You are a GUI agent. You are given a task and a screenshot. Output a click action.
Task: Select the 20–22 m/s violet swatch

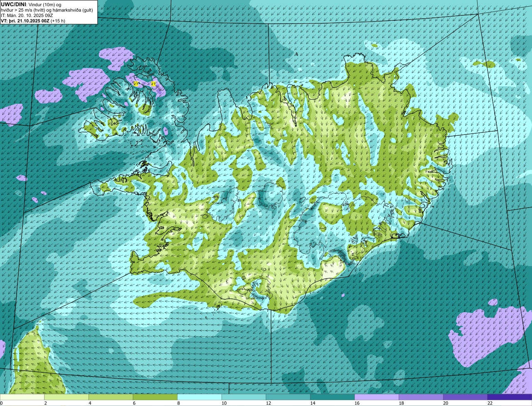465,397
